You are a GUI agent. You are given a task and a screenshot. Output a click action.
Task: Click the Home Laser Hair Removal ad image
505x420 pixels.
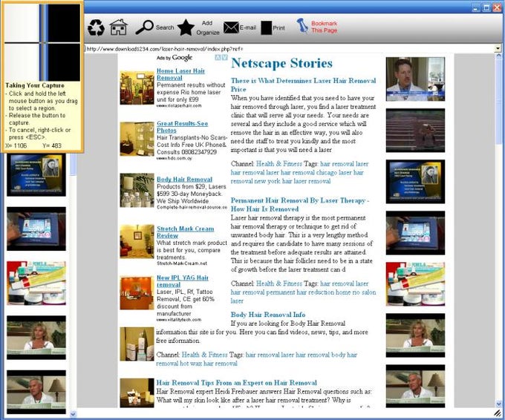pyautogui.click(x=137, y=88)
